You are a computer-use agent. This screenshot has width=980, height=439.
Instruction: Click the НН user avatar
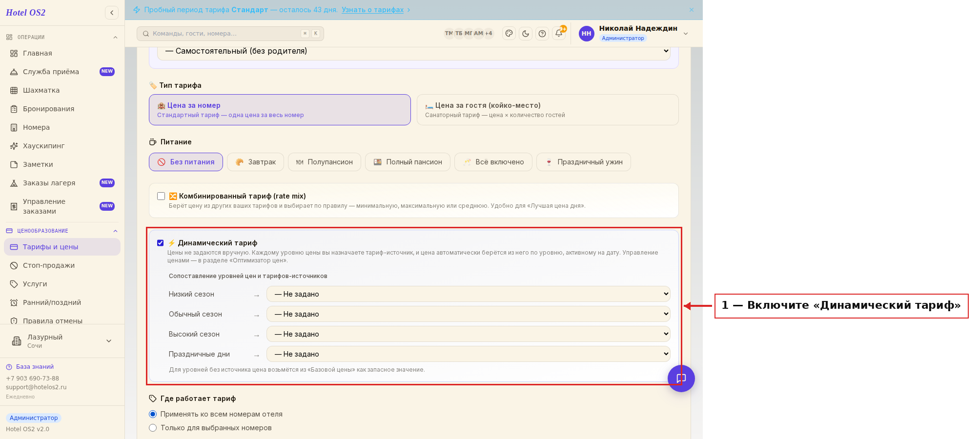pyautogui.click(x=587, y=33)
